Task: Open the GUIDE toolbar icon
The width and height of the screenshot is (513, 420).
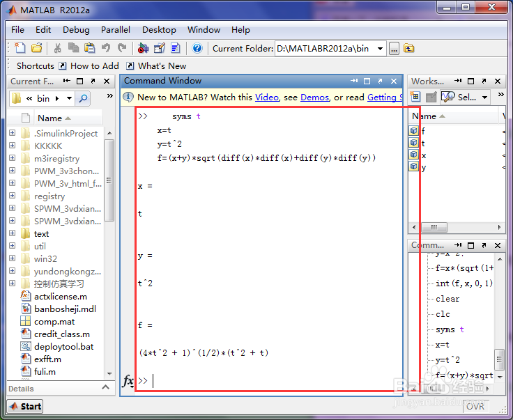Action: click(160, 48)
